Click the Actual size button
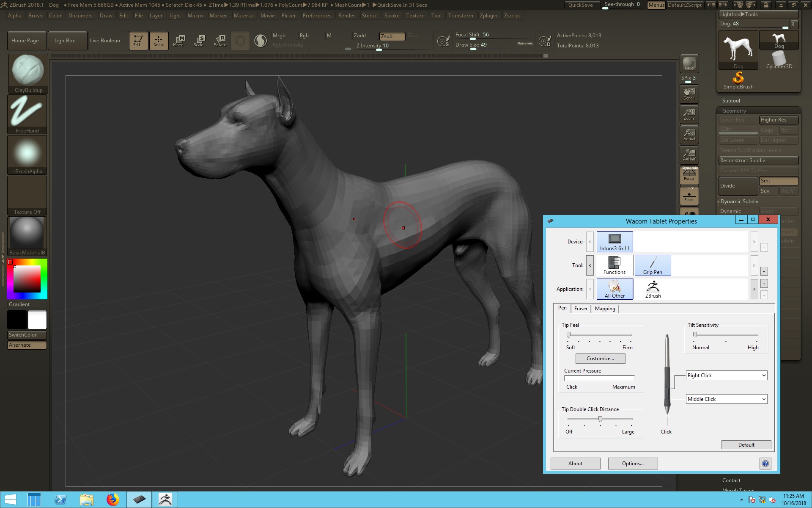Viewport: 812px width, 508px height. [689, 135]
